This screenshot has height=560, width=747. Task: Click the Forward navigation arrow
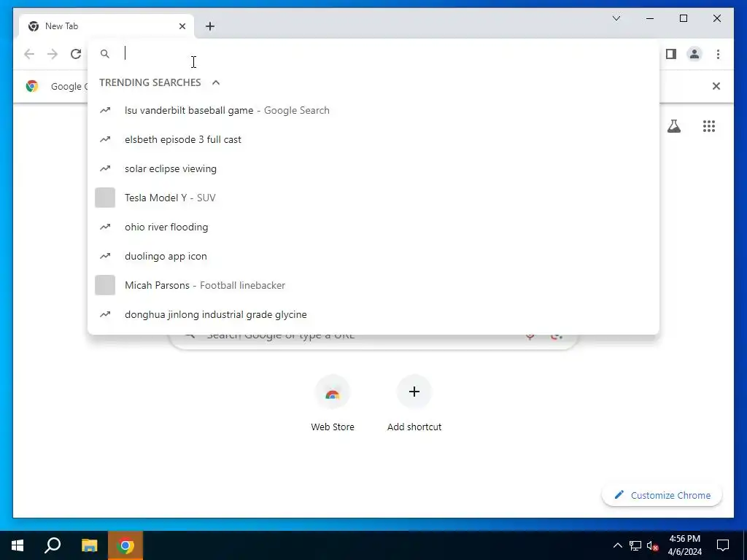[x=53, y=54]
